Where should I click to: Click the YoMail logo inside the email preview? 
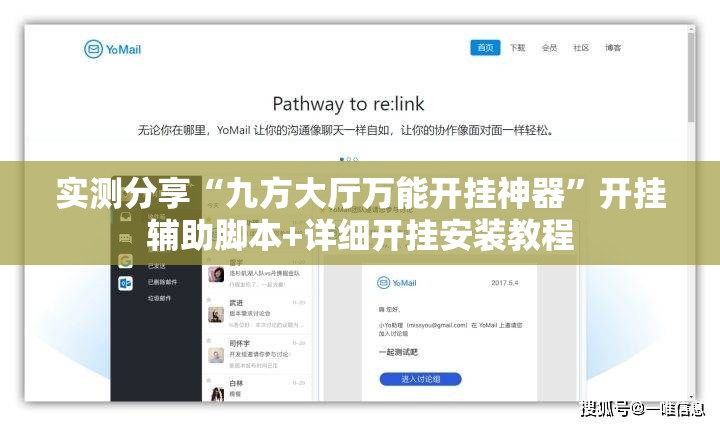[397, 283]
